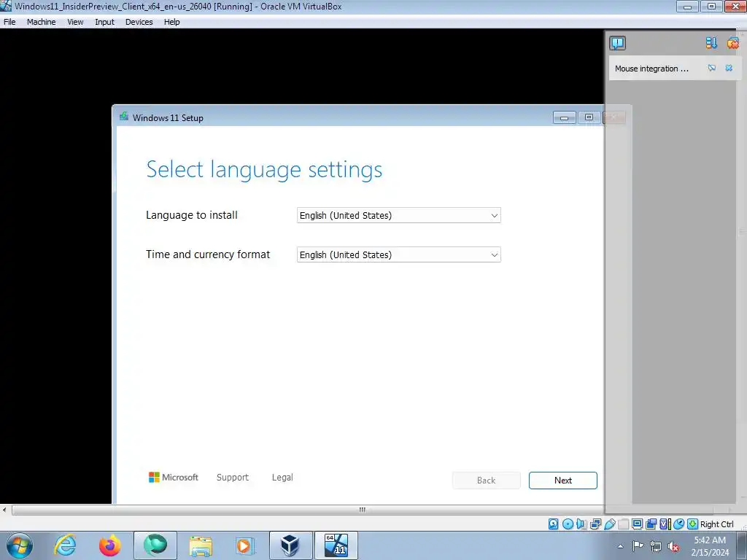
Task: Click the USB devices indicator
Action: point(609,524)
